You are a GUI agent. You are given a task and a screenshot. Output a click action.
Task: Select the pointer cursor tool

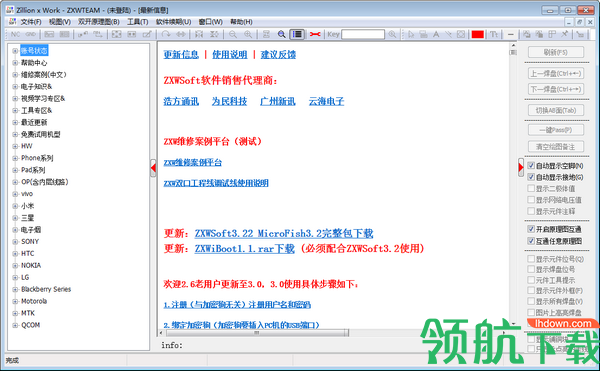411,34
